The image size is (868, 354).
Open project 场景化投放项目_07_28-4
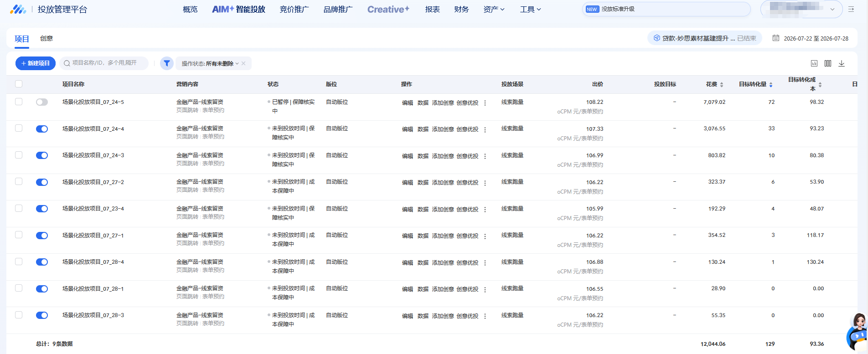[x=93, y=262]
